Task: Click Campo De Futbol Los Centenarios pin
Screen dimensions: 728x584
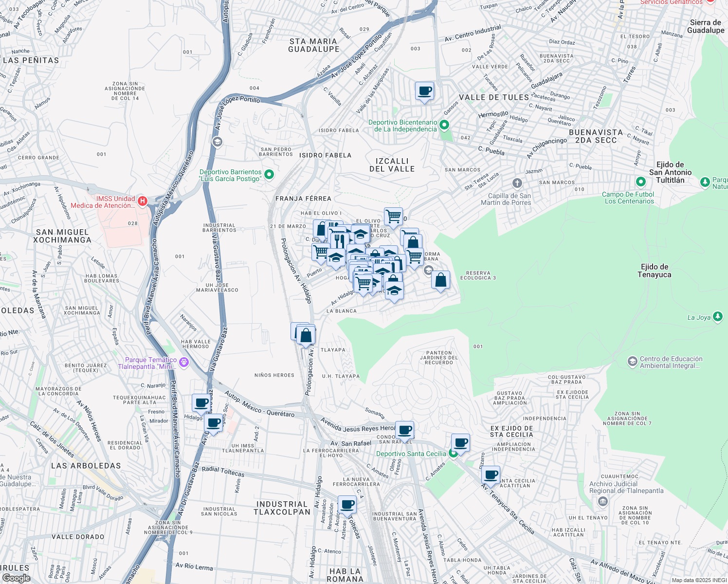Action: tap(641, 182)
